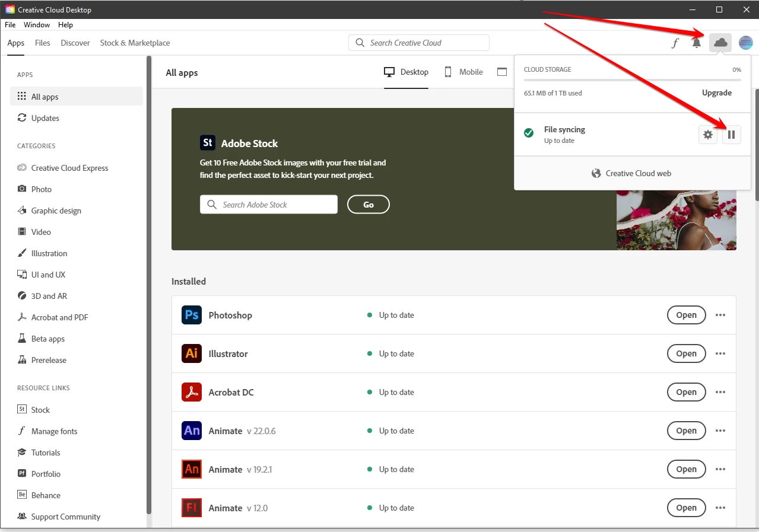
Task: Open Animate v 12.0 more options
Action: [720, 508]
